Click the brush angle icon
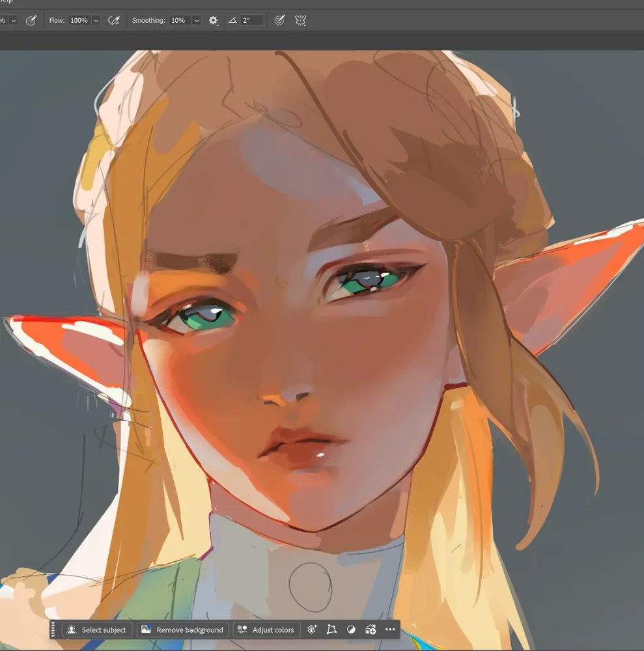 (x=232, y=21)
